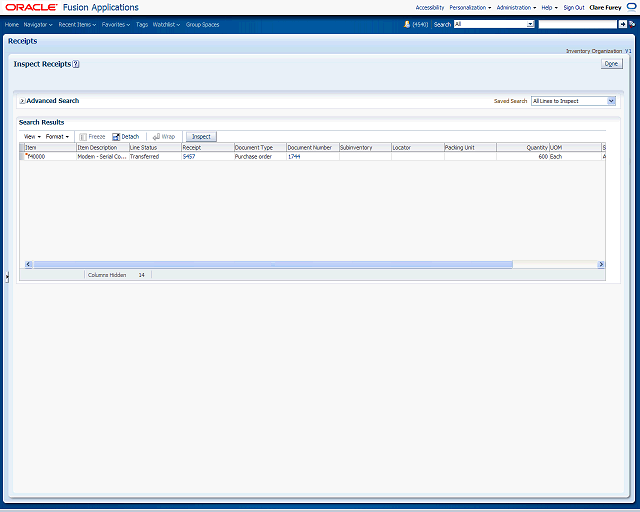
Task: Open the Navigator menu
Action: (38, 24)
